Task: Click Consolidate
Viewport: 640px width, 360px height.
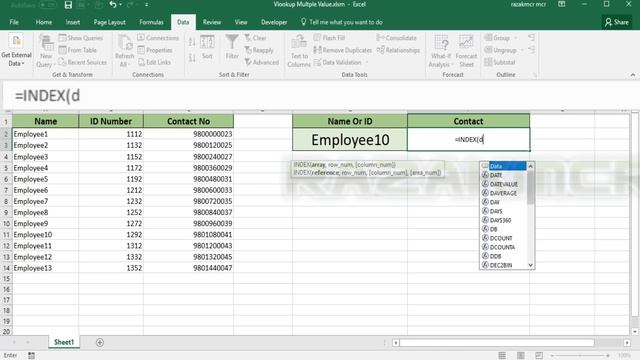Action: tap(396, 38)
